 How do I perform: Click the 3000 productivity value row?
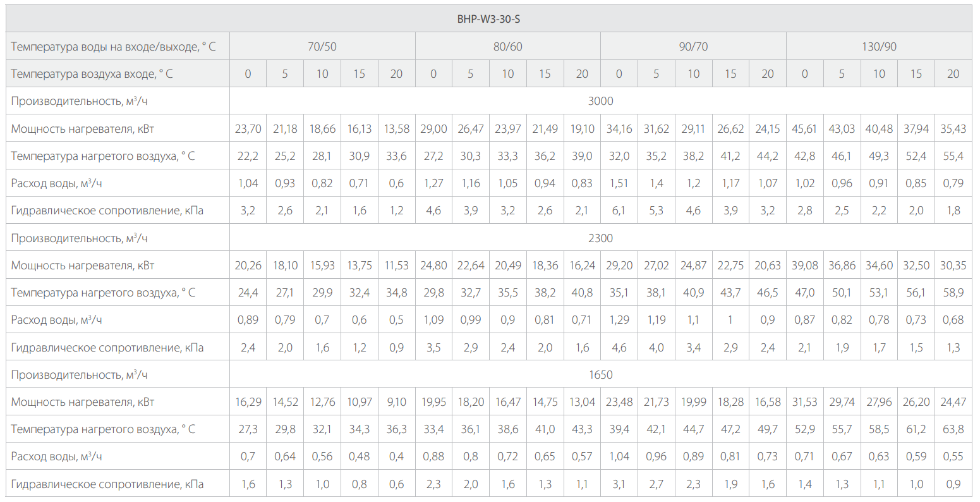tap(600, 101)
